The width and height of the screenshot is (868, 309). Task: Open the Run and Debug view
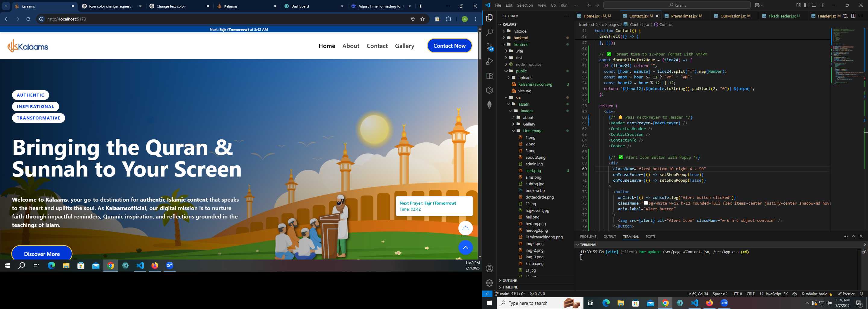point(489,61)
